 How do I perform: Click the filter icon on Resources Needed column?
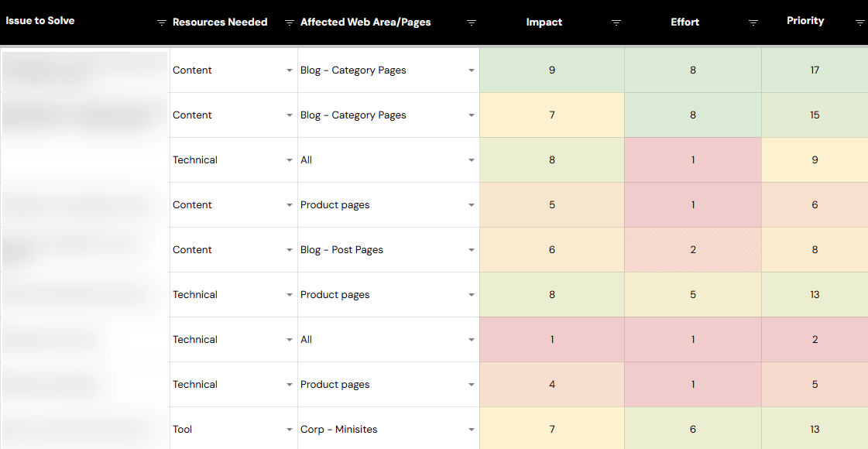tap(289, 23)
